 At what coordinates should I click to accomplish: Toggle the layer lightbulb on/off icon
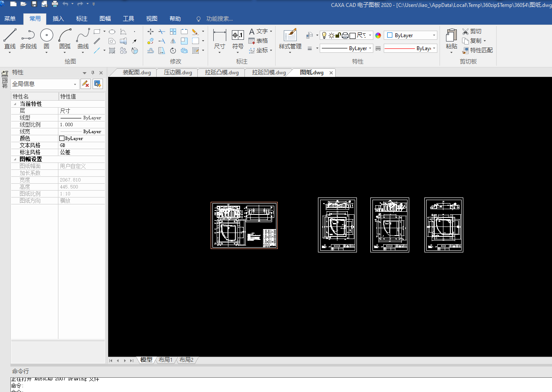coord(324,35)
